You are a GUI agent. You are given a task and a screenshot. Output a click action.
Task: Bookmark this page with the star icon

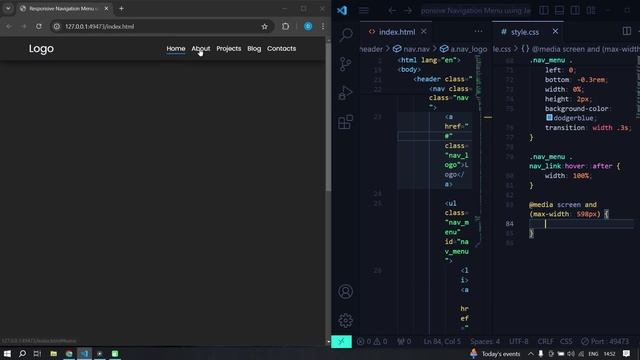(264, 27)
